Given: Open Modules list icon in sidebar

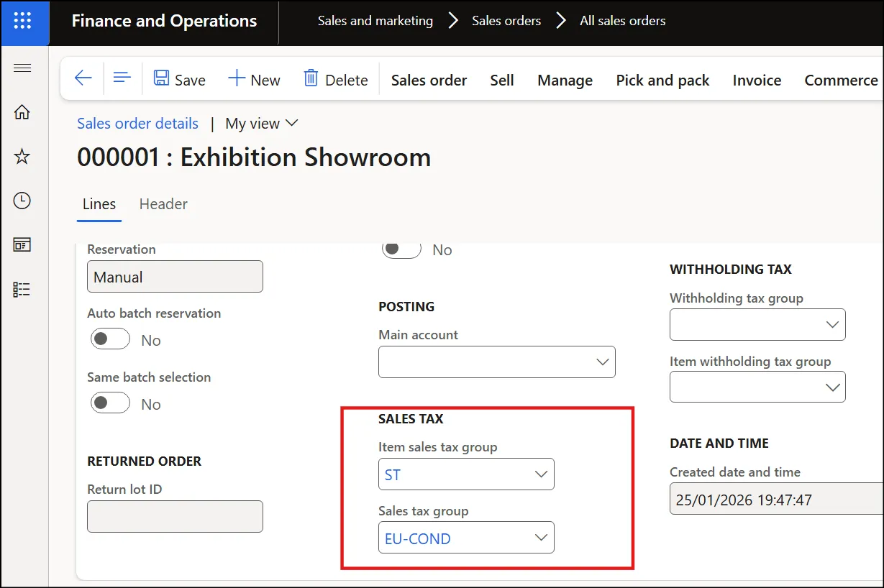Looking at the screenshot, I should [23, 289].
